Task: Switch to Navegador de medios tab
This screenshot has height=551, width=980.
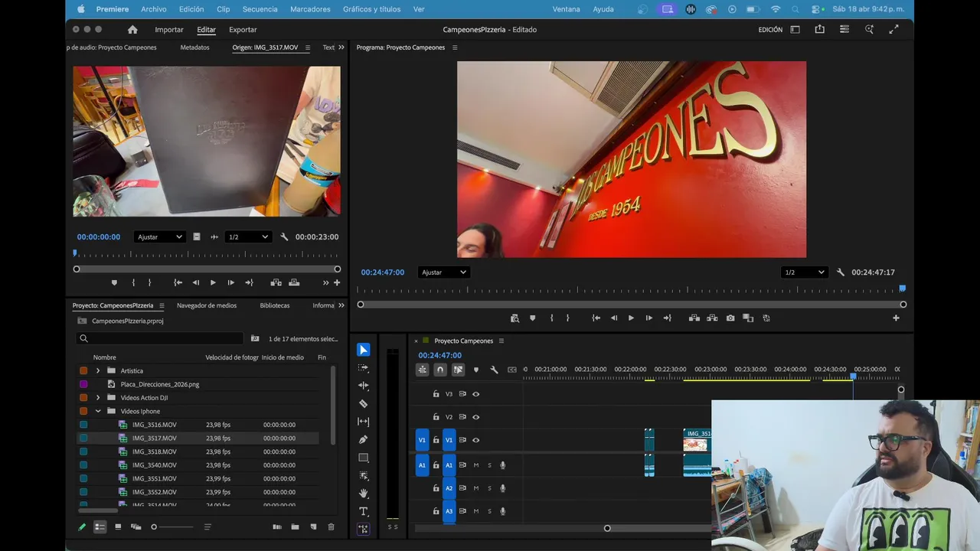Action: click(207, 305)
